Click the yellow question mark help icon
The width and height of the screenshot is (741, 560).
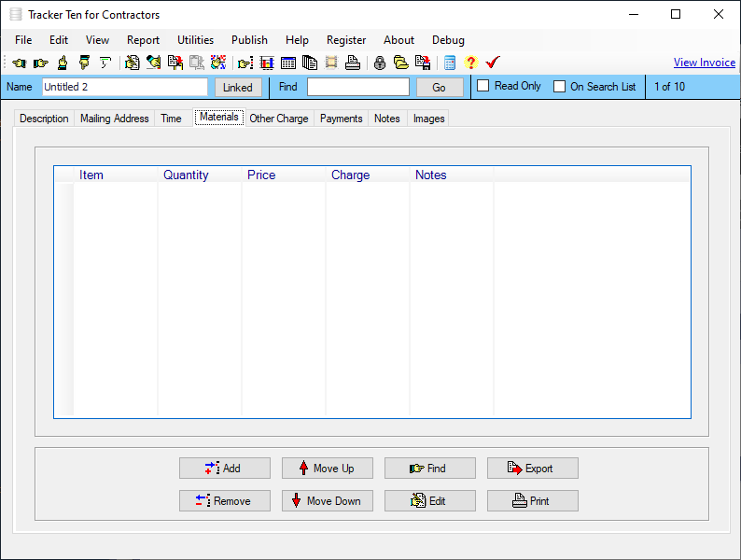471,63
